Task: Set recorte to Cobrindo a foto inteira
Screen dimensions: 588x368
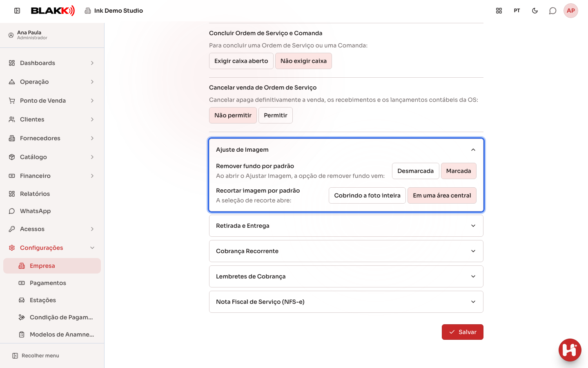Action: (367, 195)
